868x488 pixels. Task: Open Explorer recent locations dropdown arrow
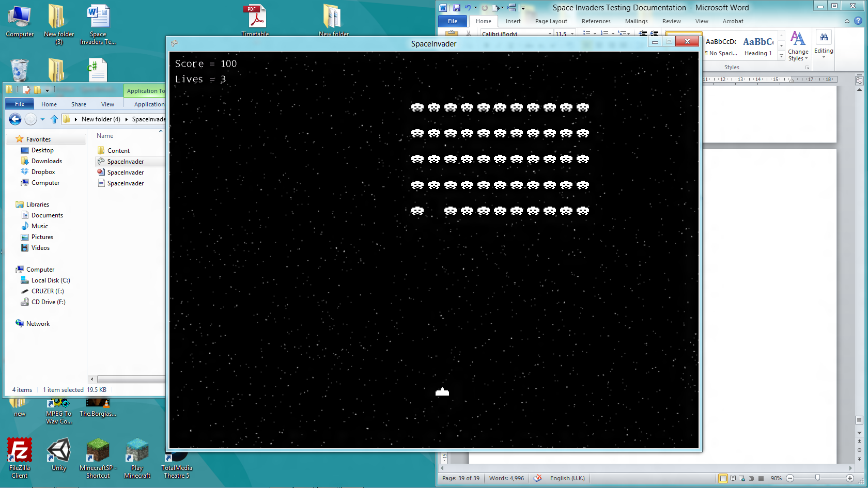[42, 119]
